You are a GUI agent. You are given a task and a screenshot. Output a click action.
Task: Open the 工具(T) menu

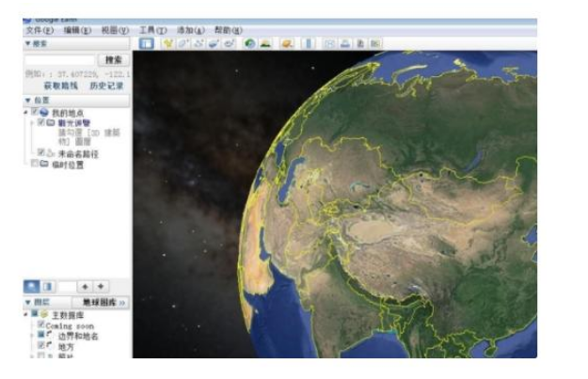pos(153,30)
